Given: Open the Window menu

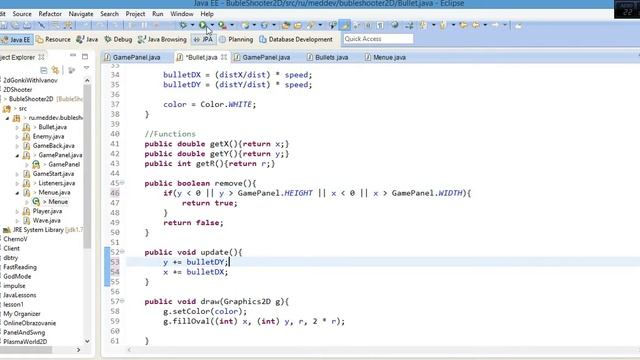Looking at the screenshot, I should [x=182, y=14].
